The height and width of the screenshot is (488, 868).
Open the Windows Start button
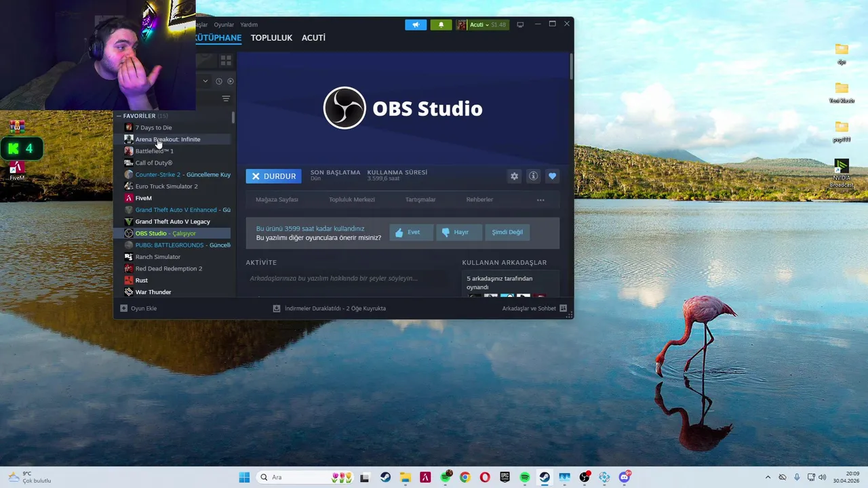pyautogui.click(x=244, y=477)
